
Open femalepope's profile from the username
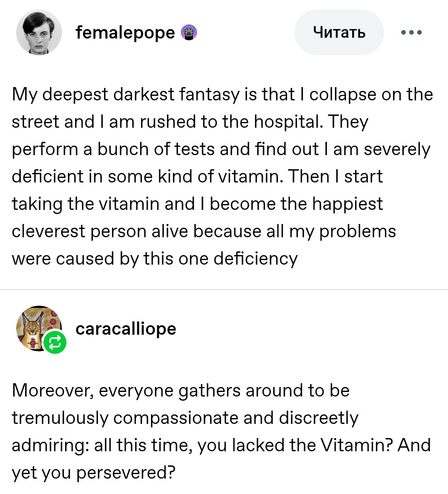(x=125, y=32)
